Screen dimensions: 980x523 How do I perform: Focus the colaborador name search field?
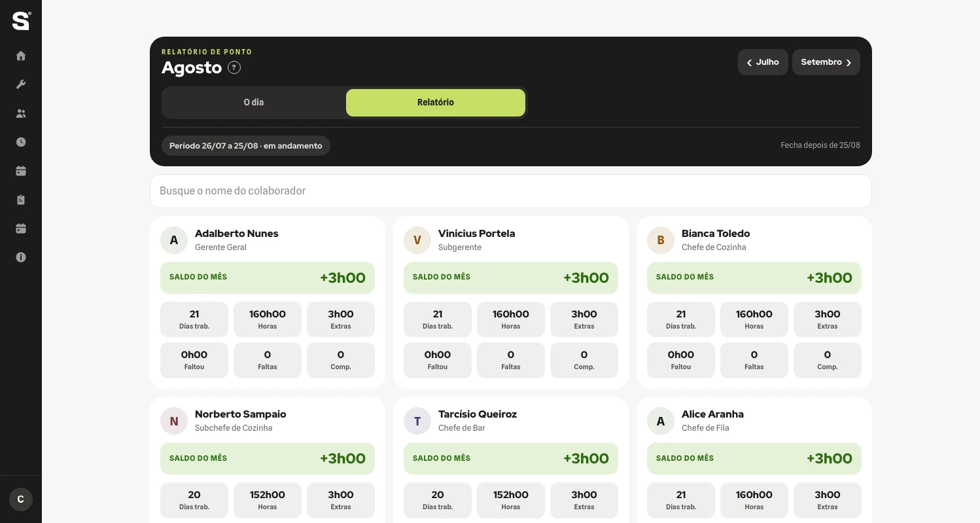click(x=511, y=191)
